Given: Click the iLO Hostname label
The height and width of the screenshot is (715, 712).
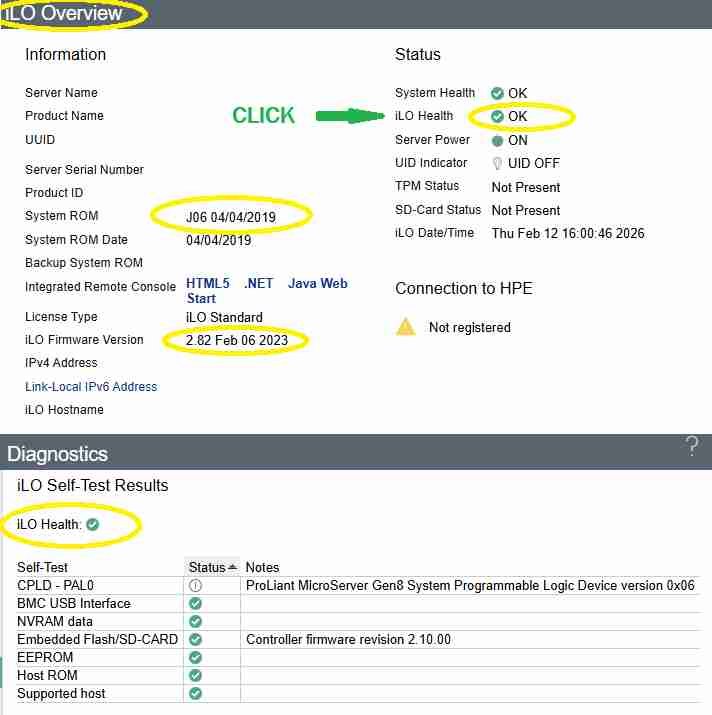Looking at the screenshot, I should 64,409.
